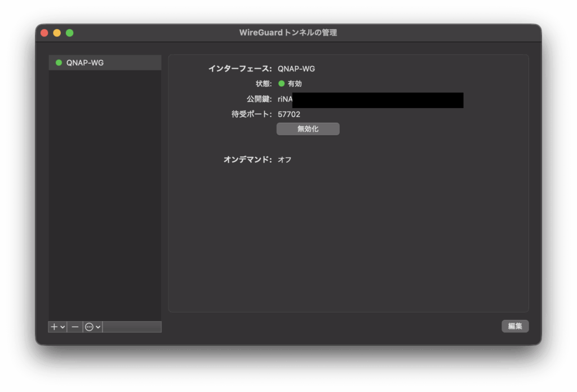Click the オフ on-demand value
The image size is (577, 392).
pyautogui.click(x=285, y=159)
